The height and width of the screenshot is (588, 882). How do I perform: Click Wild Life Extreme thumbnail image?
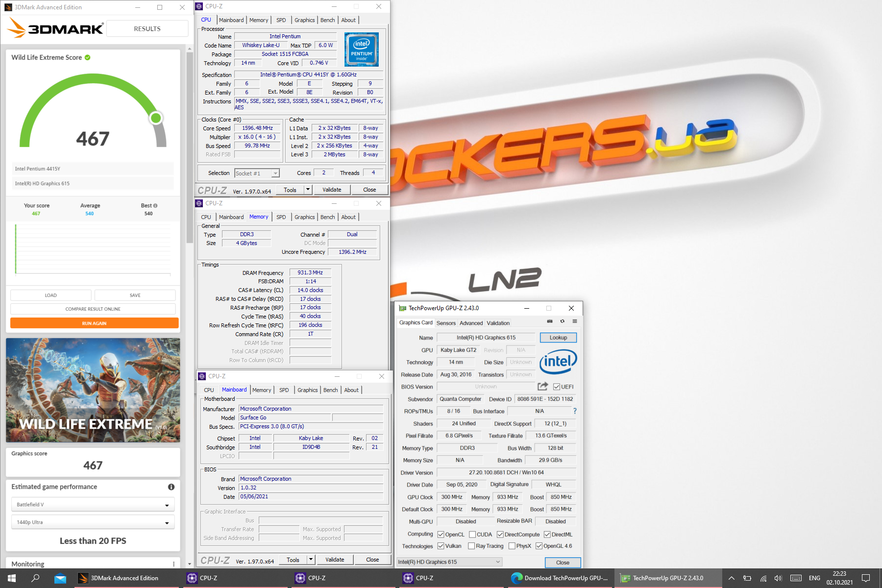coord(93,390)
